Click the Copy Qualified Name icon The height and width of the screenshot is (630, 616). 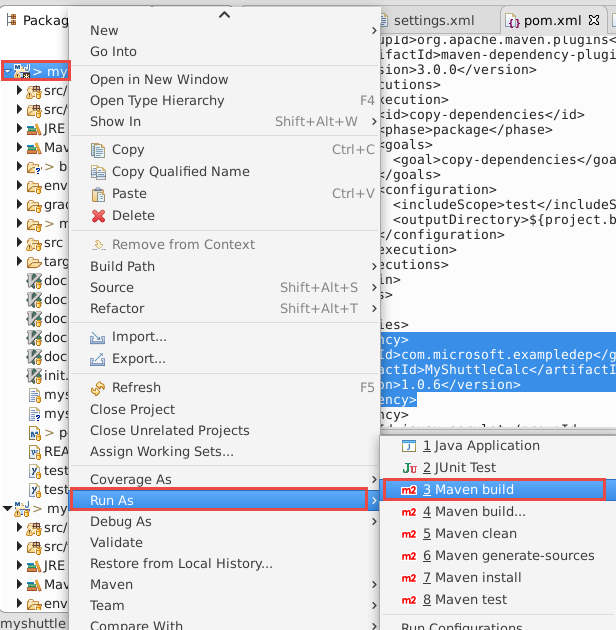pyautogui.click(x=98, y=172)
